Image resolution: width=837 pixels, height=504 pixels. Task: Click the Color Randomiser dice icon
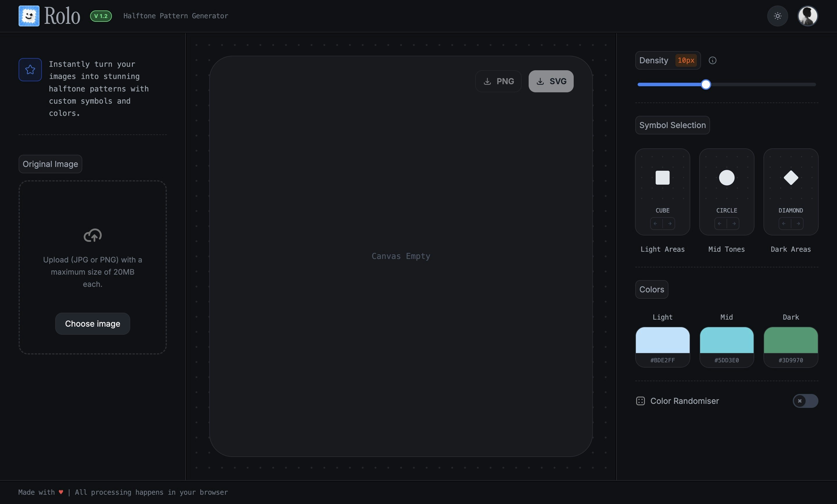[x=640, y=401]
